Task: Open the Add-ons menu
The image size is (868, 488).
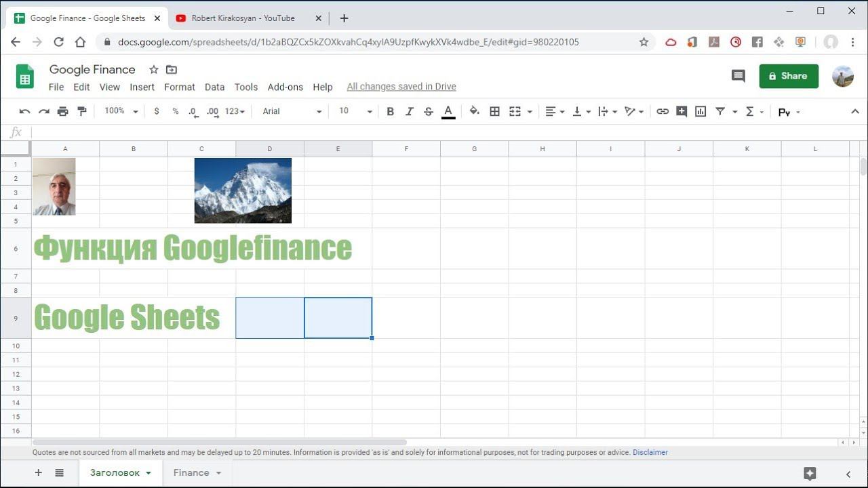Action: click(285, 87)
